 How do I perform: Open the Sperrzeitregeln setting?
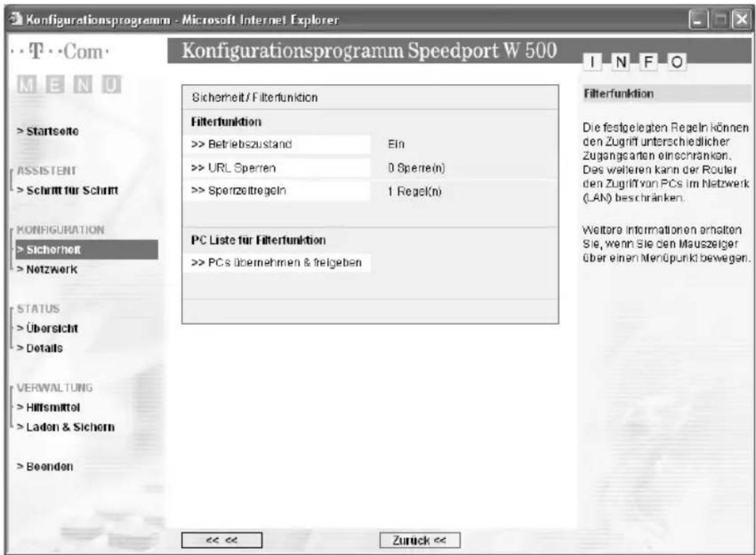(277, 191)
